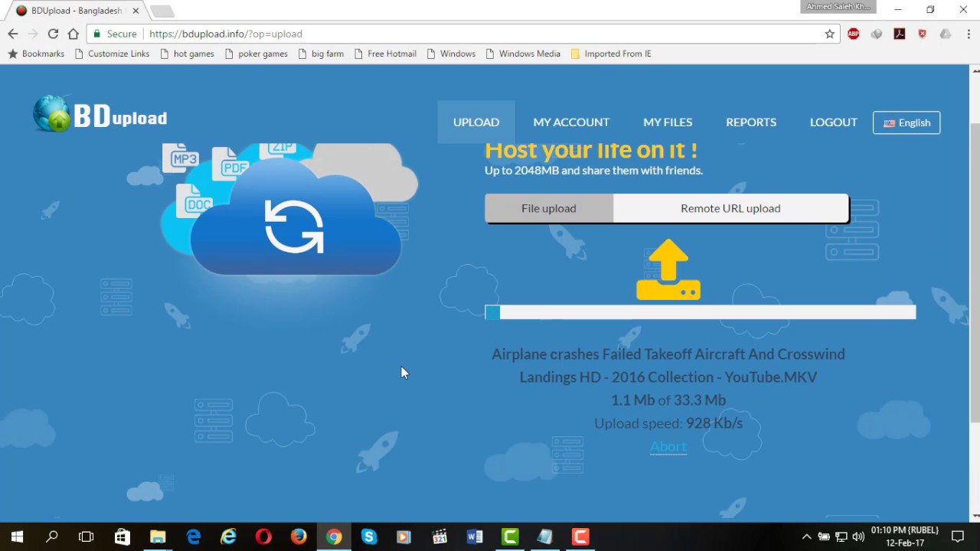Open the network status tray icon
980x551 pixels.
pyautogui.click(x=841, y=536)
